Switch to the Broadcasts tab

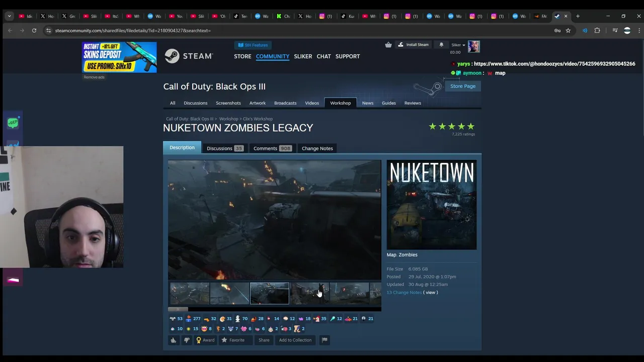pos(285,103)
